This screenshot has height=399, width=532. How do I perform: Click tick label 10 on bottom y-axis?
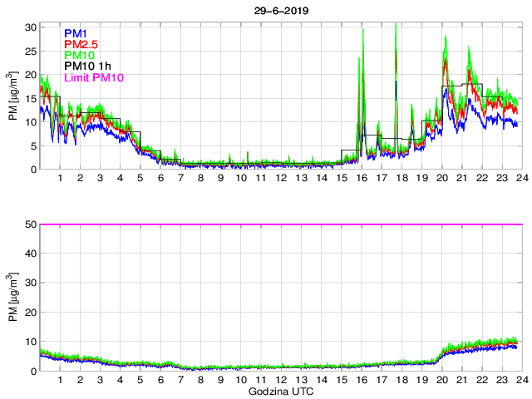[31, 342]
